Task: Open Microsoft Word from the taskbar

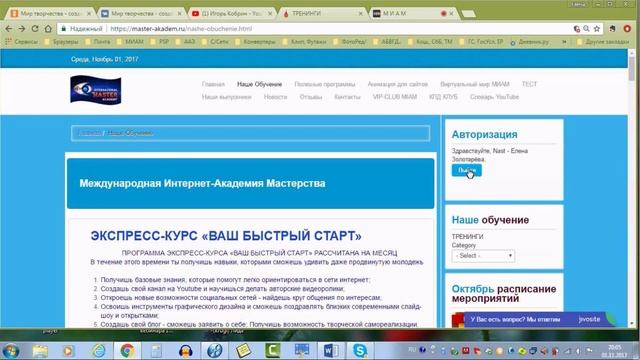Action: pos(330,351)
